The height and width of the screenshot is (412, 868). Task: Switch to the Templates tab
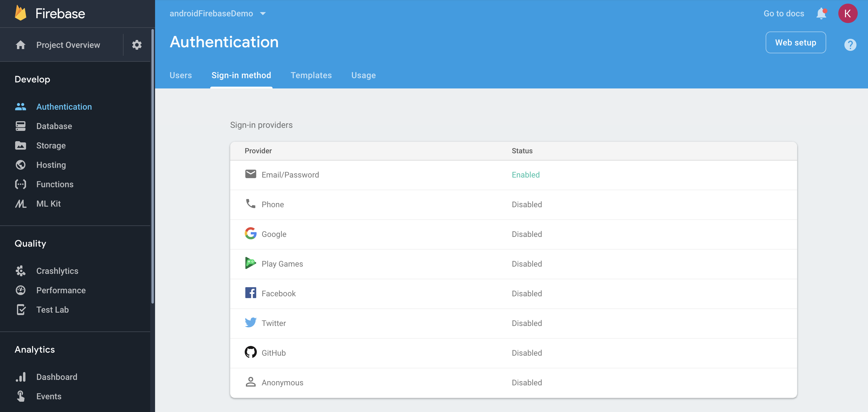(x=311, y=75)
